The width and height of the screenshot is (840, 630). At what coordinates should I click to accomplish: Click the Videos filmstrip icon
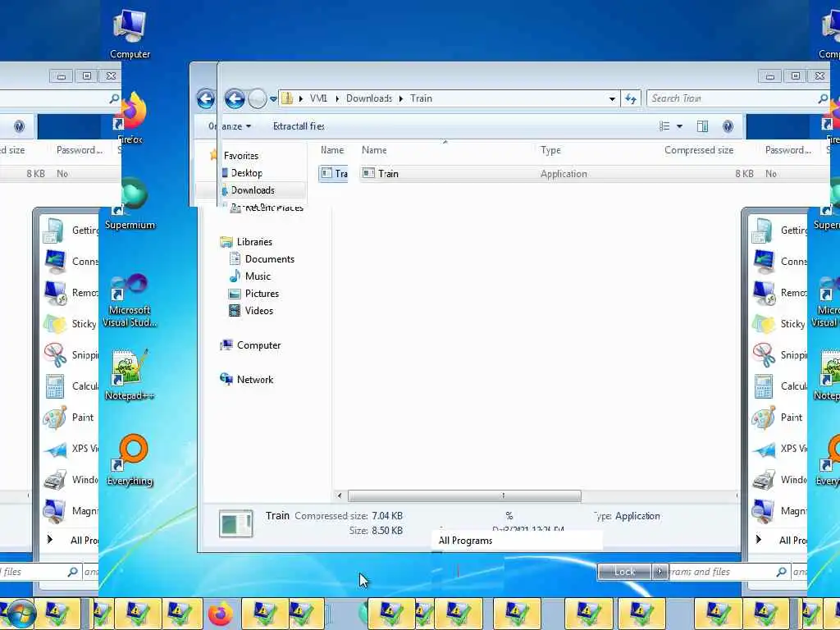coord(235,311)
